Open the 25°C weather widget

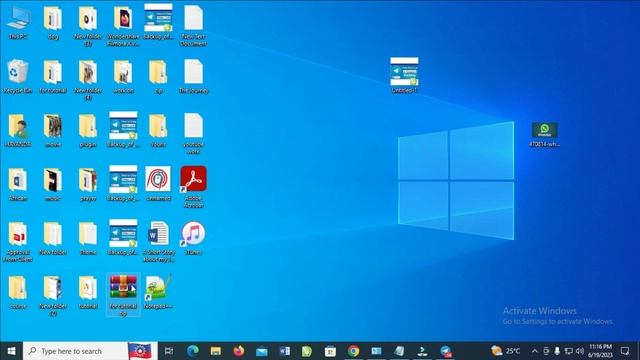point(506,351)
